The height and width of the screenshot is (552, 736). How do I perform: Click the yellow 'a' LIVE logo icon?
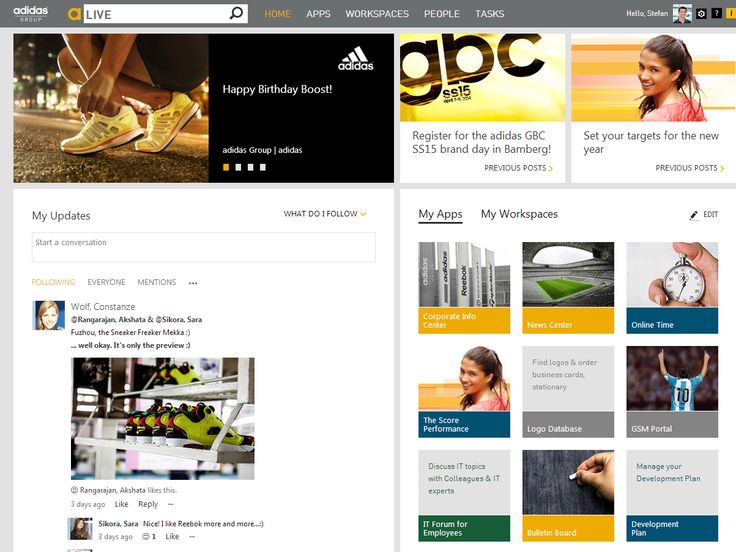(74, 14)
